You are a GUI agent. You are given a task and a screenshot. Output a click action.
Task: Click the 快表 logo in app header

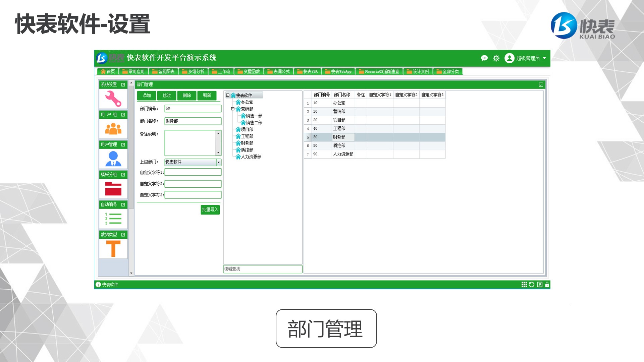[x=110, y=58]
